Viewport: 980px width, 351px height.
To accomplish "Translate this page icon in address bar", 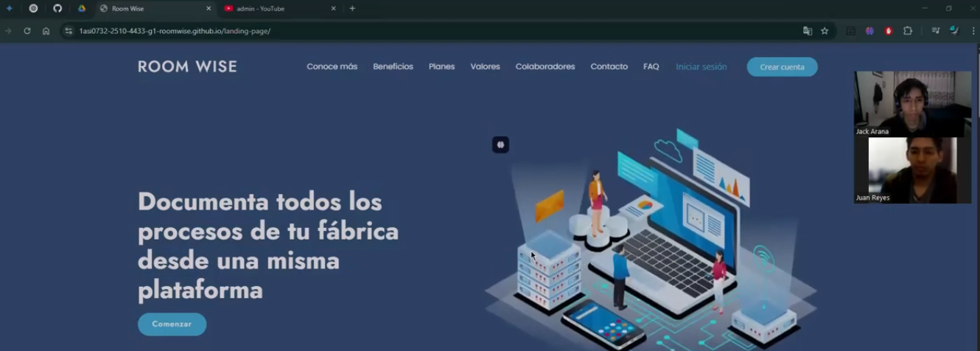I will coord(808,31).
